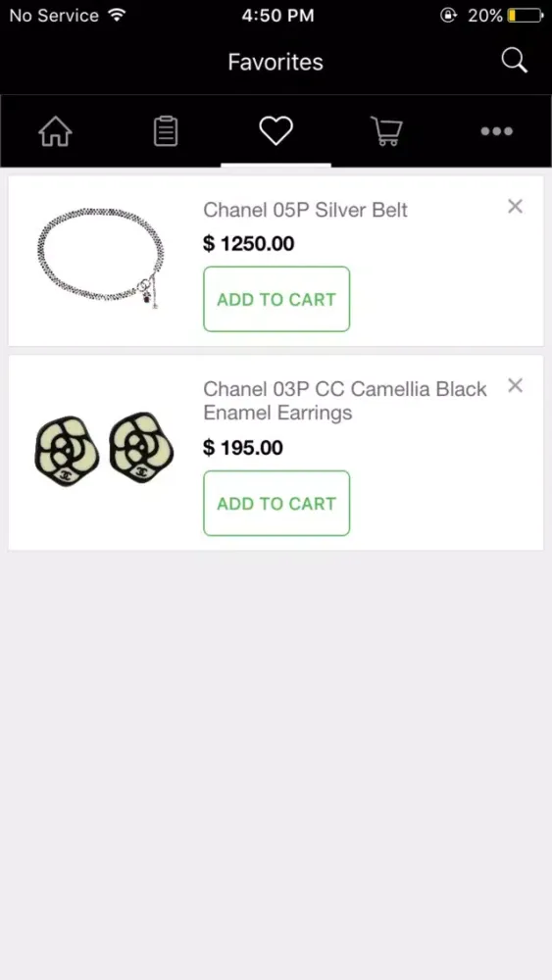Tap the Wi-Fi icon in status bar
This screenshot has width=552, height=980.
[117, 15]
